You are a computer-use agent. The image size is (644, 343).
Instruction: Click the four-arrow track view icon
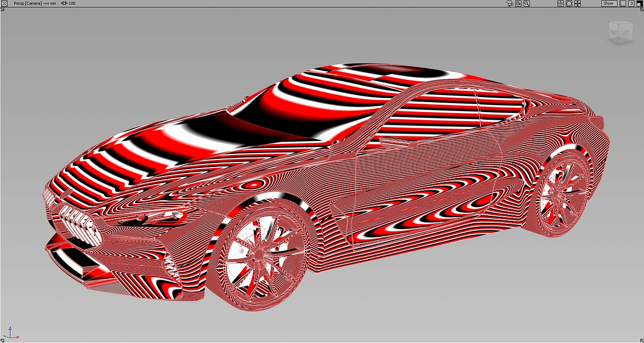578,4
